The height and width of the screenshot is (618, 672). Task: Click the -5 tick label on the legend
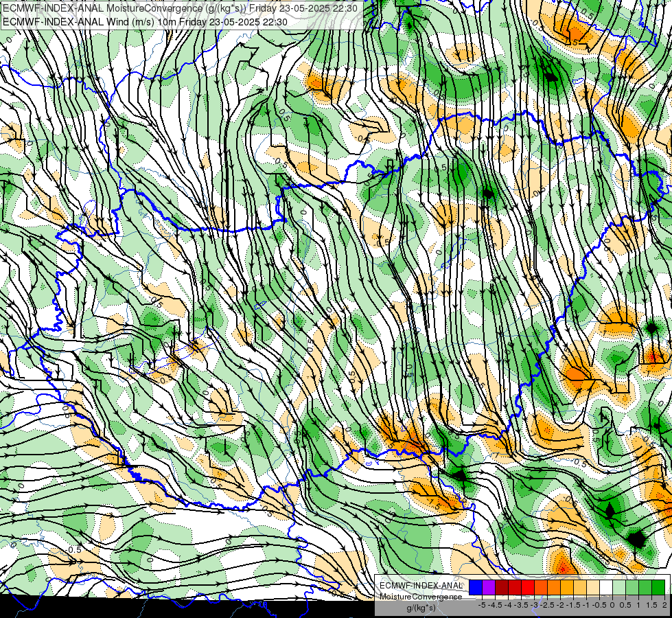pos(482,605)
